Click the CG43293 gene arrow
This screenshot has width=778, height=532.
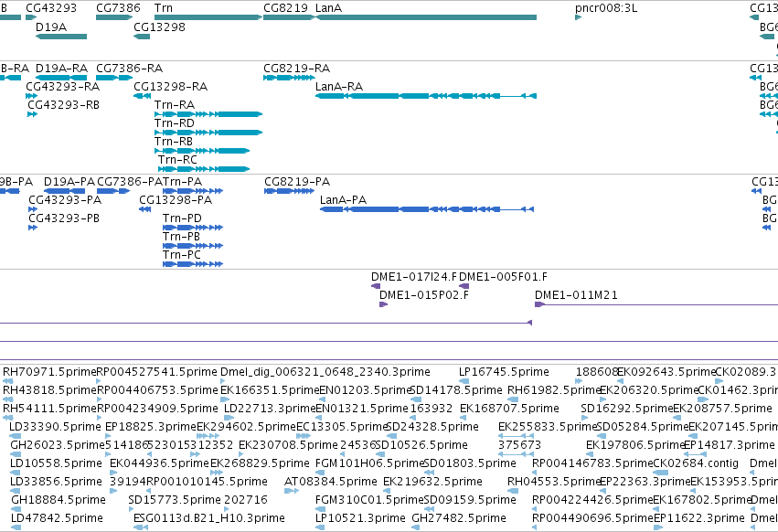(x=31, y=17)
